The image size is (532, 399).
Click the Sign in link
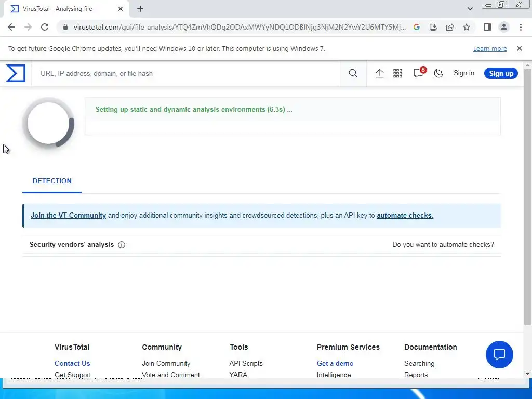coord(464,73)
